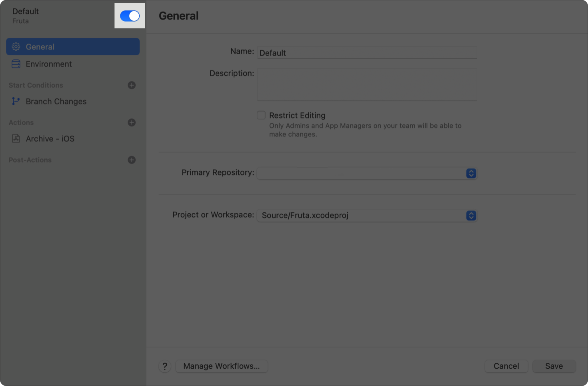The width and height of the screenshot is (588, 386).
Task: Add a new Start Condition with the plus icon
Action: pyautogui.click(x=132, y=85)
